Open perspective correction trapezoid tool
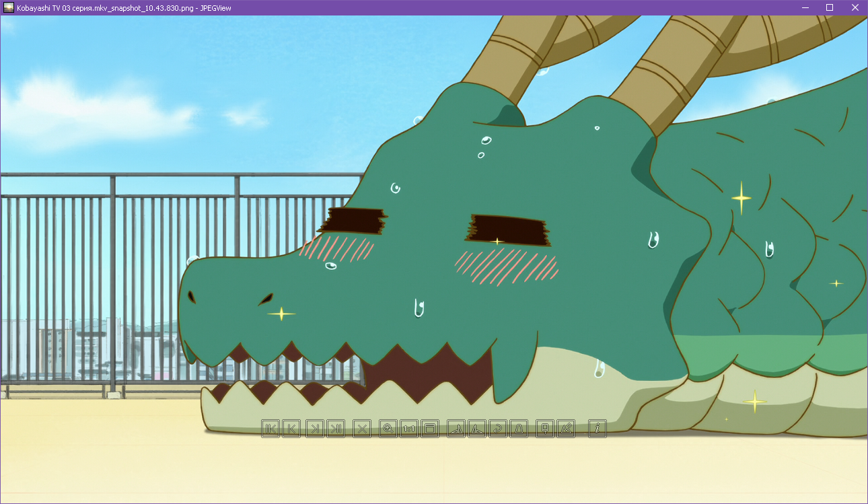Viewport: 868px width, 504px height. click(x=519, y=429)
